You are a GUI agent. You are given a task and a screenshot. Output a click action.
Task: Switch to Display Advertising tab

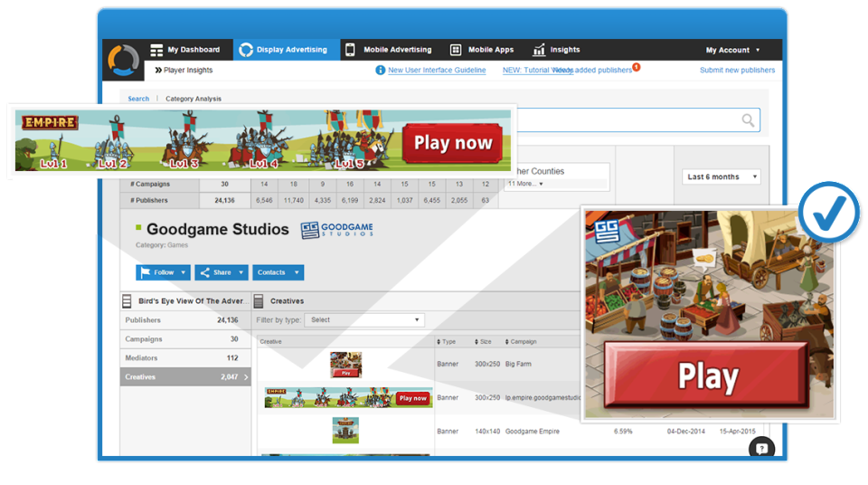(x=287, y=50)
